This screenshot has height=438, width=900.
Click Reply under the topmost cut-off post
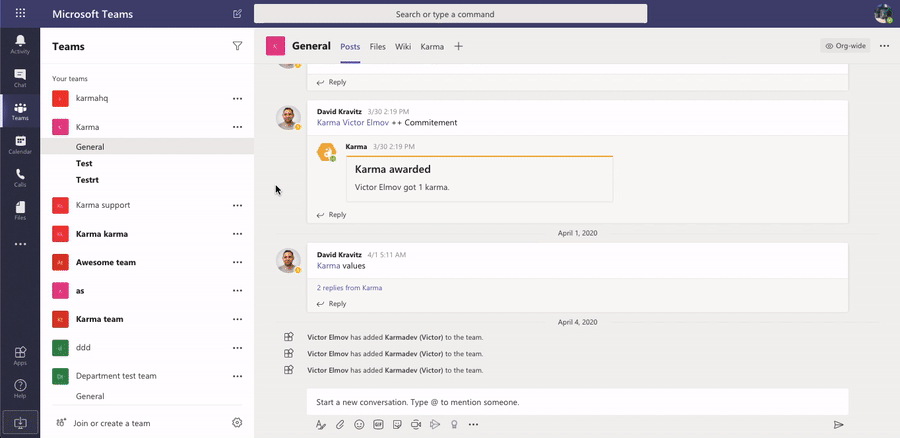point(331,82)
